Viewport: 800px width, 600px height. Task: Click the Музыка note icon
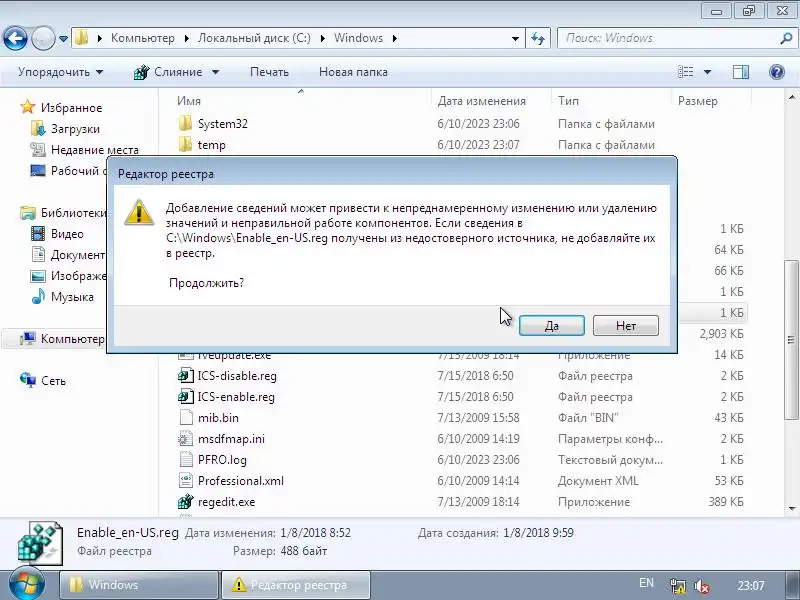point(38,296)
